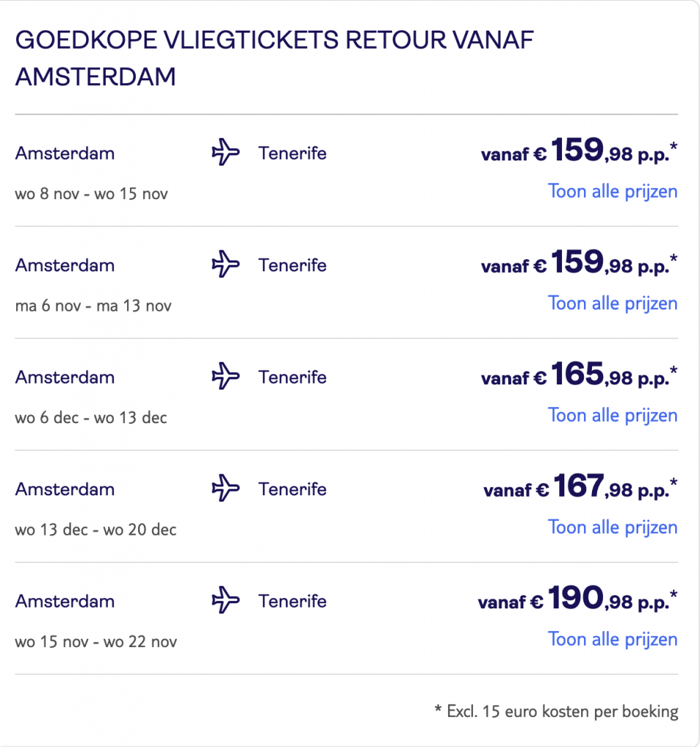Click the airplane icon for 13–20 dec flight
Image resolution: width=700 pixels, height=747 pixels.
(x=226, y=489)
